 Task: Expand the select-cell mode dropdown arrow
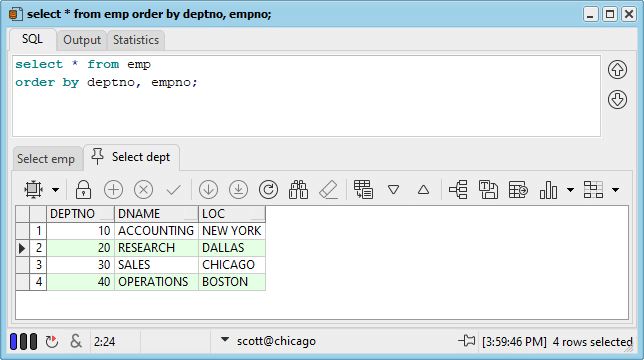tap(55, 190)
